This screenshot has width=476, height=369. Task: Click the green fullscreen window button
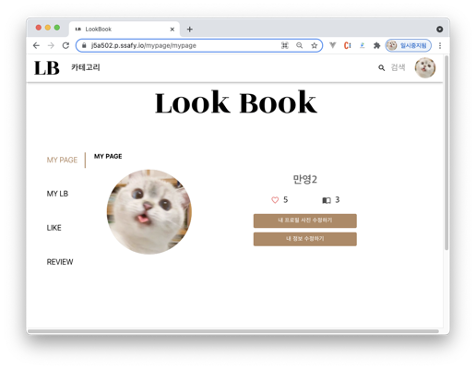point(57,28)
